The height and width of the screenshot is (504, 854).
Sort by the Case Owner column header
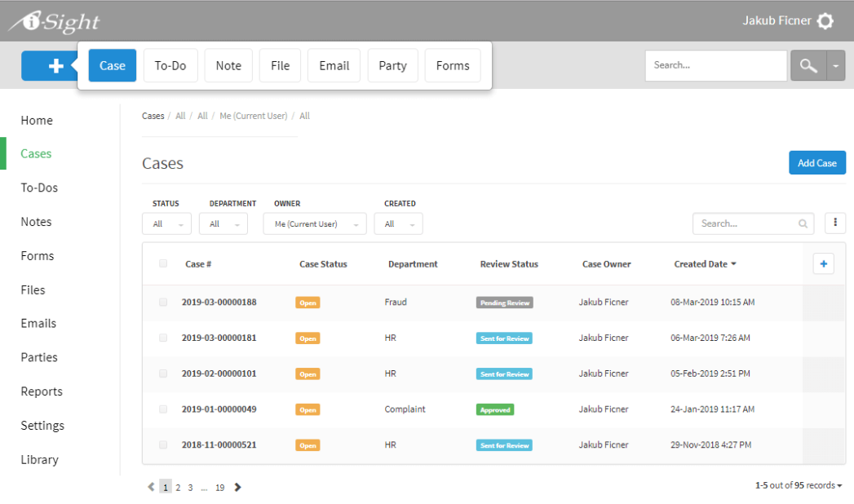point(606,264)
